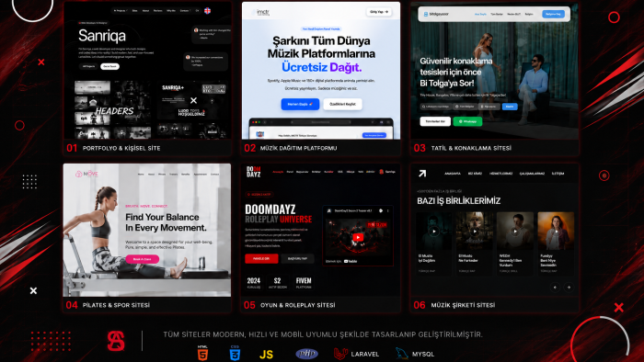This screenshot has height=362, width=644.
Task: Open the Contact dropdown in Sanriqa nav
Action: click(x=185, y=11)
